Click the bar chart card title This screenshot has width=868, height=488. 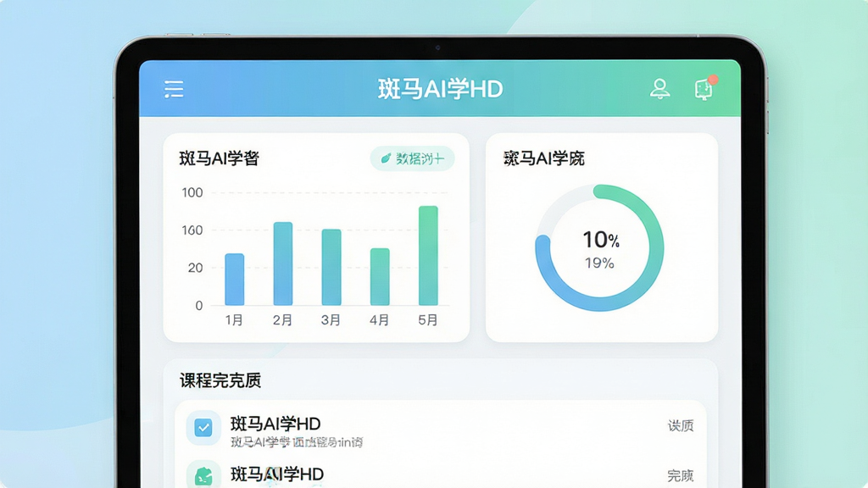pyautogui.click(x=220, y=158)
